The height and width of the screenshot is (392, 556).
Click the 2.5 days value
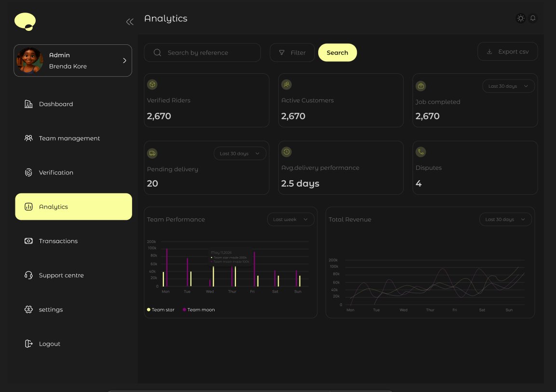click(x=300, y=184)
